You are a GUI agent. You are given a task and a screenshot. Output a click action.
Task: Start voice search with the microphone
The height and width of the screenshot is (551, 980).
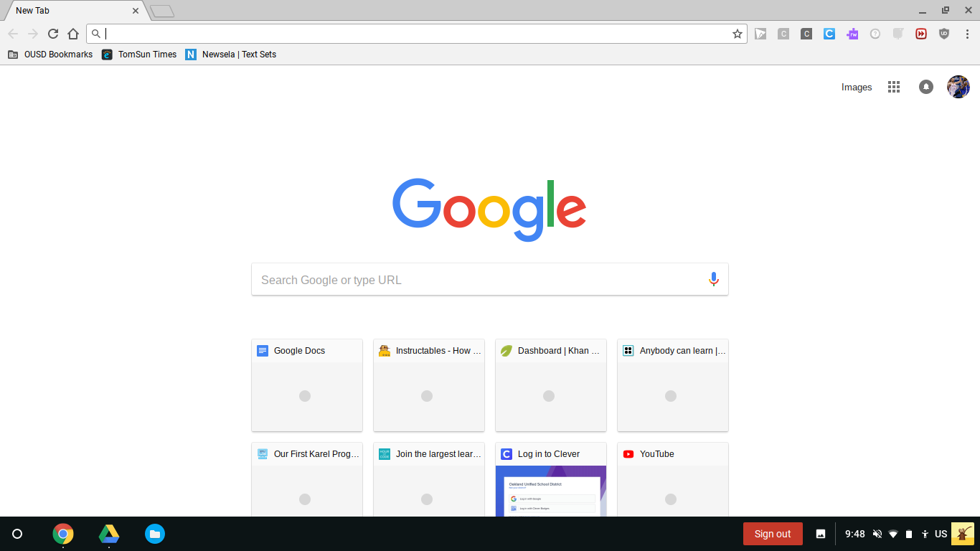point(713,279)
